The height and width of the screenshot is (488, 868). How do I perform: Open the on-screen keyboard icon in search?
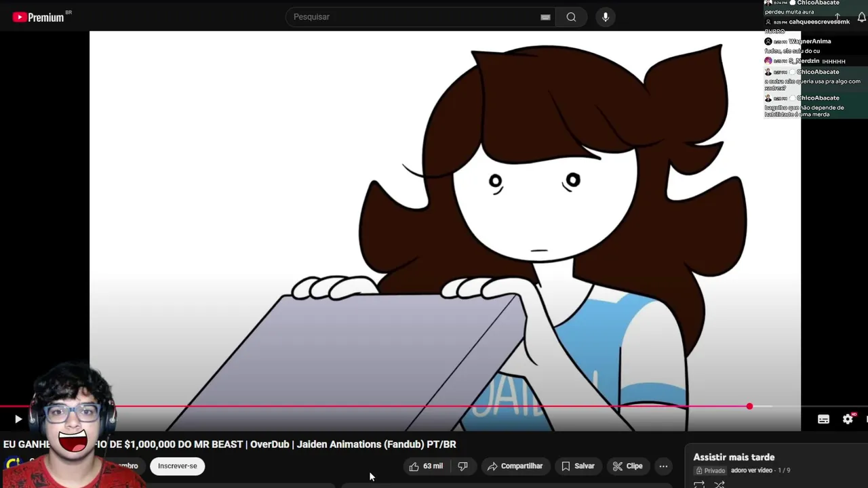coord(545,17)
